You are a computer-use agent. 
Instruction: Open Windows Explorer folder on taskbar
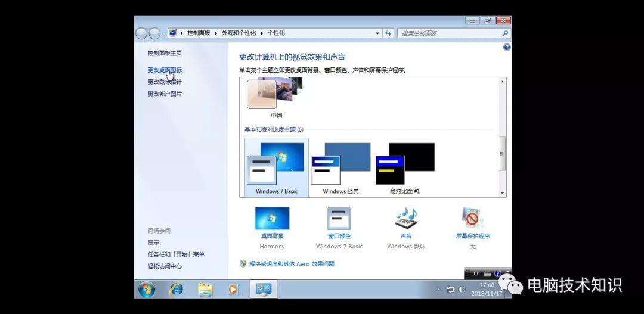(x=205, y=290)
